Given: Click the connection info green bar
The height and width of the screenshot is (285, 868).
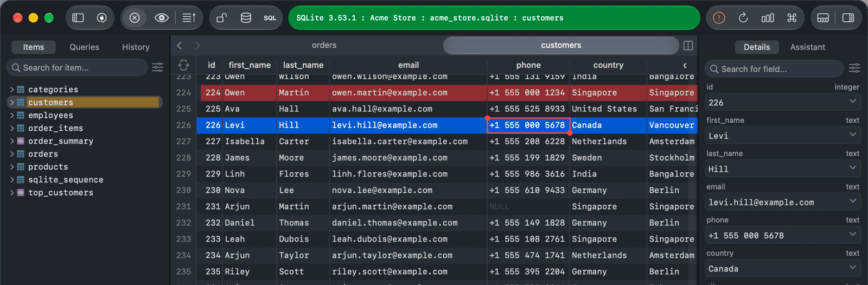Looking at the screenshot, I should [494, 18].
